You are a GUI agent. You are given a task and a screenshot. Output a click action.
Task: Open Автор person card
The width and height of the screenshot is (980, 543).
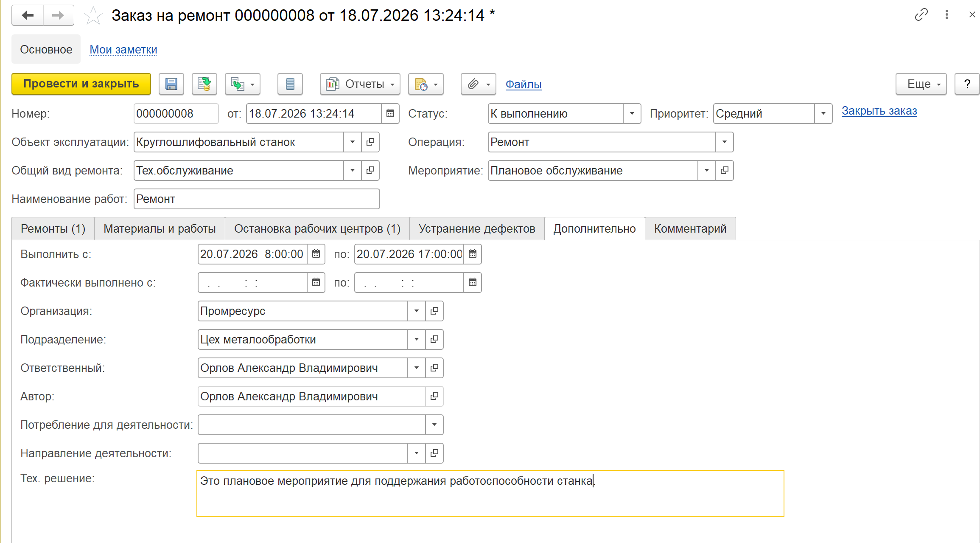434,397
